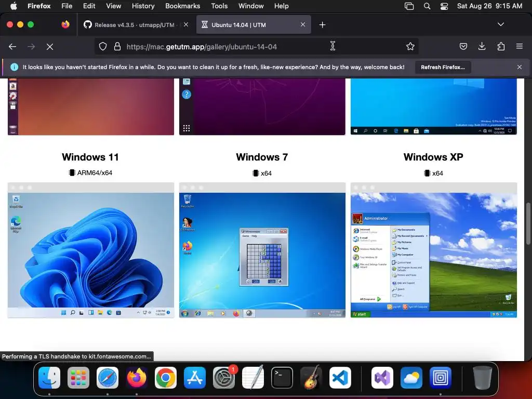532x399 pixels.
Task: Open TextEdit from the Dock
Action: (253, 378)
